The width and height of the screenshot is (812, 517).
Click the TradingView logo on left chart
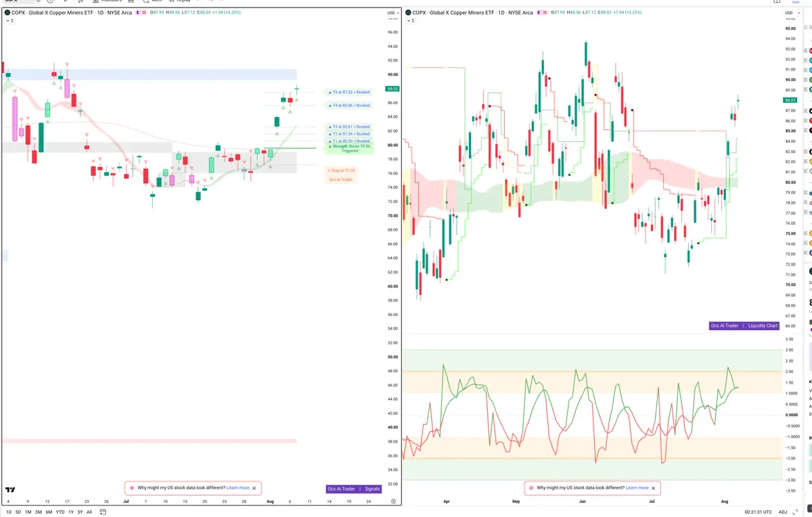point(10,489)
